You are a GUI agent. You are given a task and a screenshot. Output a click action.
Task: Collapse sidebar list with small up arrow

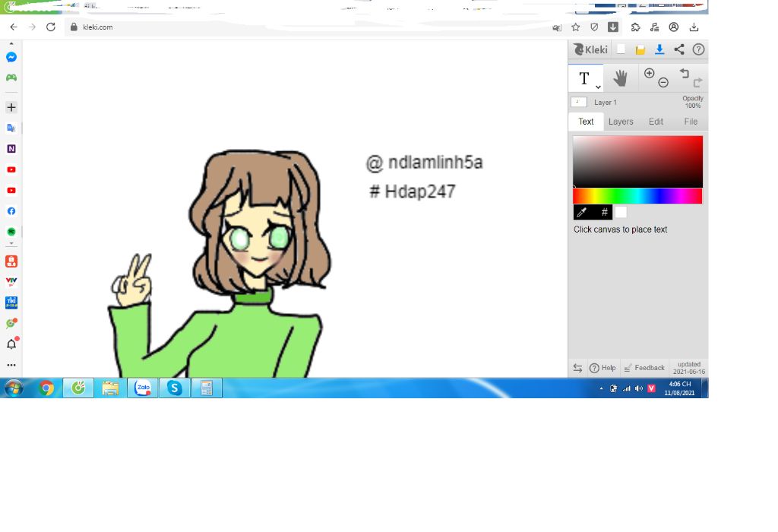coord(11,43)
